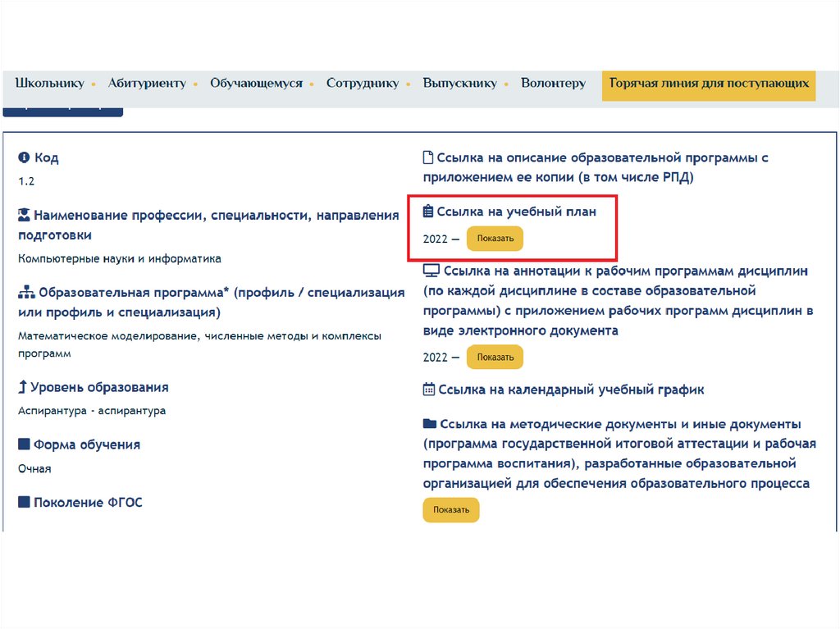The image size is (840, 629).
Task: Open the Выпускнику menu item
Action: 459,83
